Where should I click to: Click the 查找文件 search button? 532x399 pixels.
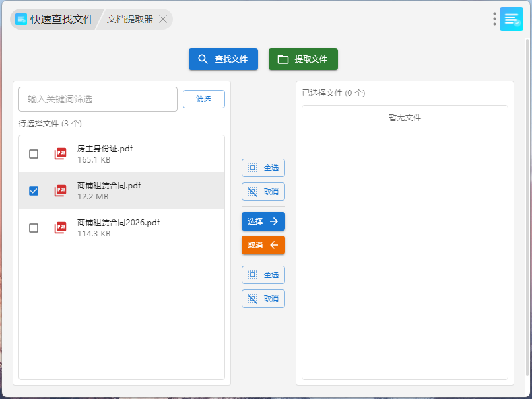[223, 59]
